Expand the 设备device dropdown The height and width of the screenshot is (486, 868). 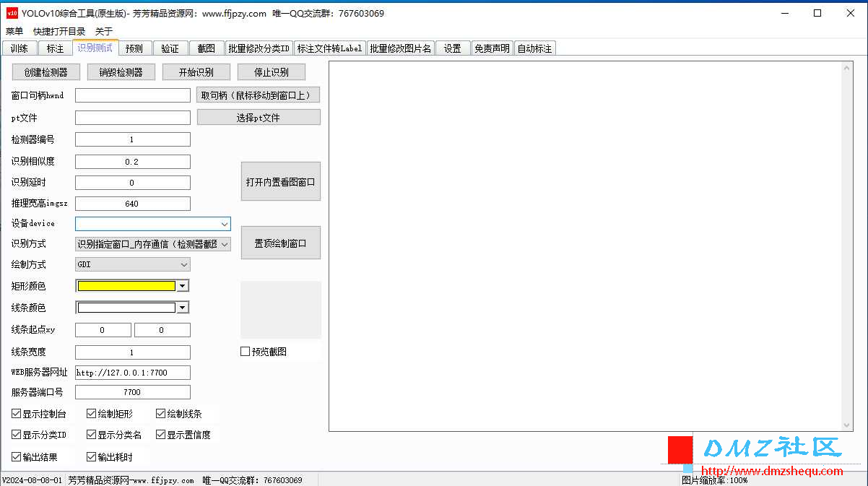(x=224, y=224)
